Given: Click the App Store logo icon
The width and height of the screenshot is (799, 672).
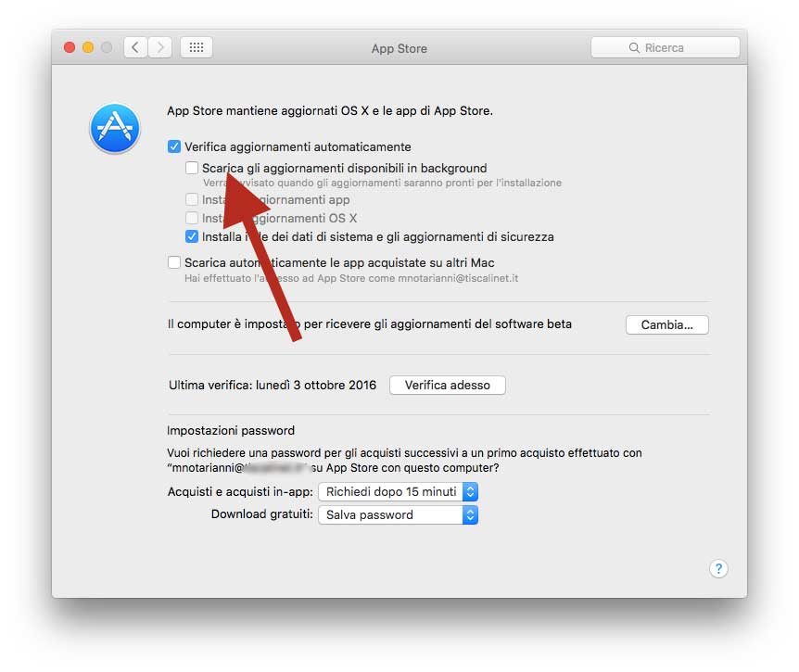Looking at the screenshot, I should click(115, 129).
